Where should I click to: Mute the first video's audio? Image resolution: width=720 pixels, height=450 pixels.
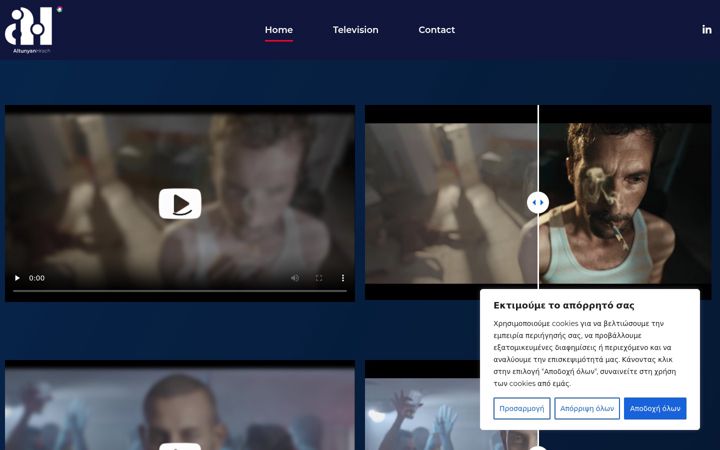coord(295,278)
